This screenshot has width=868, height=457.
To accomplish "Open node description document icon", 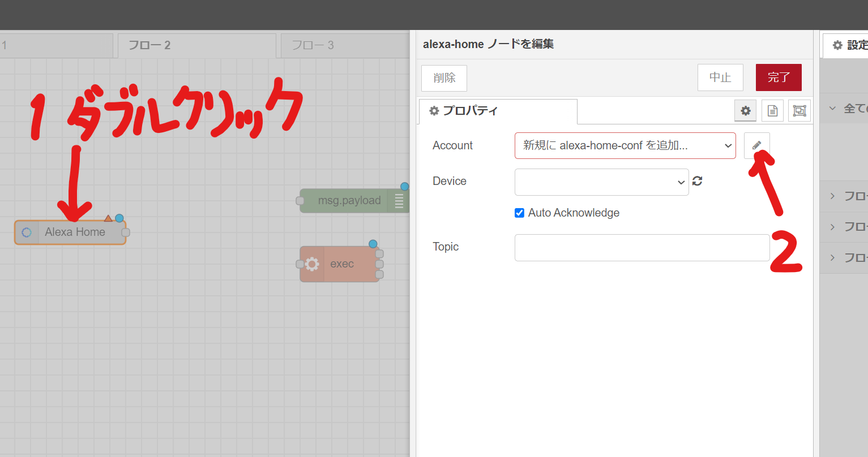I will click(772, 111).
